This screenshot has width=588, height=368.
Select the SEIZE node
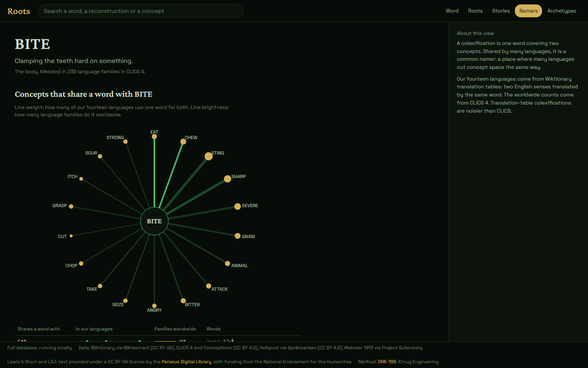click(125, 301)
